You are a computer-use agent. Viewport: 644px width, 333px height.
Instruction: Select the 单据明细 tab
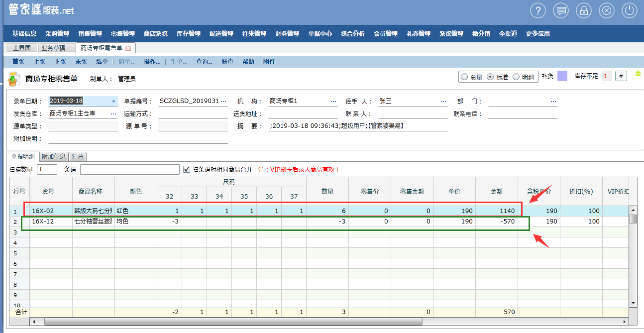coord(23,156)
